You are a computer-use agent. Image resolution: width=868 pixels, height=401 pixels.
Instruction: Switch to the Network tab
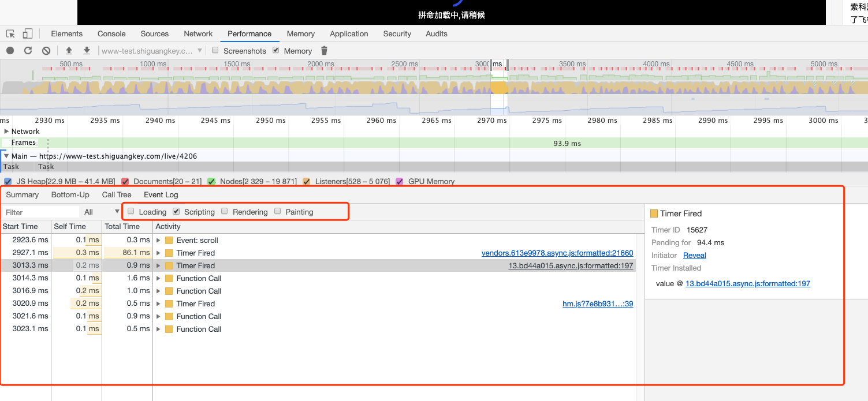[x=198, y=33]
